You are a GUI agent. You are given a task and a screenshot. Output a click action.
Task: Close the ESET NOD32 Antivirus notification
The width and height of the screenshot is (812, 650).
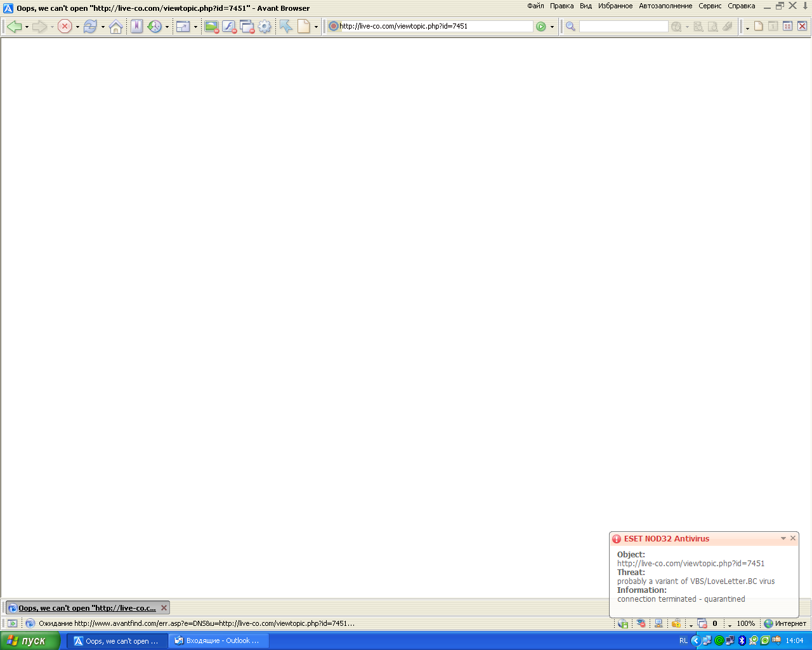click(792, 538)
